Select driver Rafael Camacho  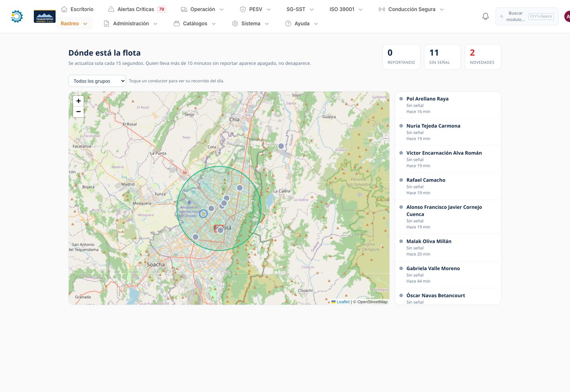pyautogui.click(x=448, y=186)
